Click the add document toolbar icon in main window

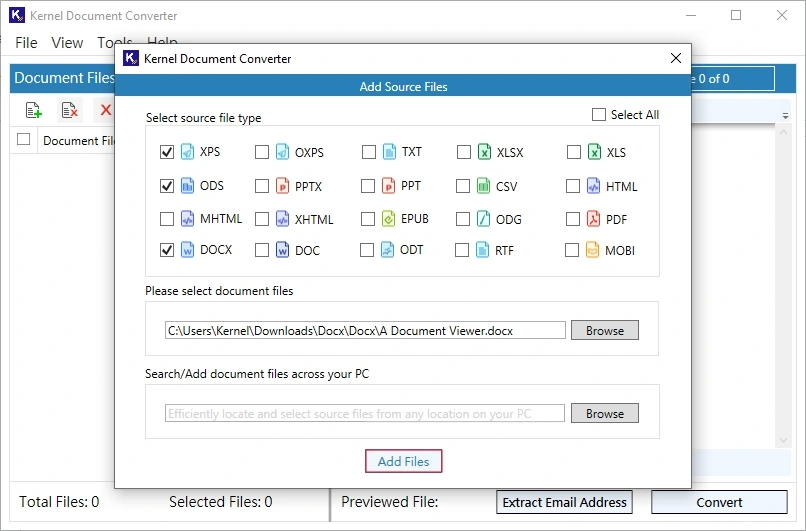point(33,110)
